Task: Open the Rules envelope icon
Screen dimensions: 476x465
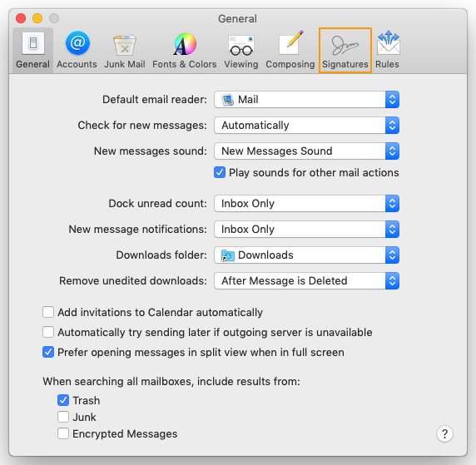Action: coord(389,42)
